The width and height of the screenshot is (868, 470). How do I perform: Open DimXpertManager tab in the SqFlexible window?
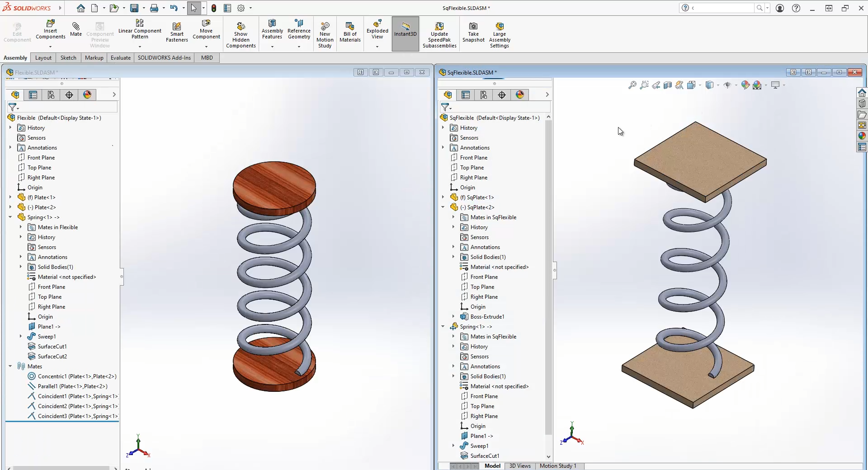click(502, 94)
